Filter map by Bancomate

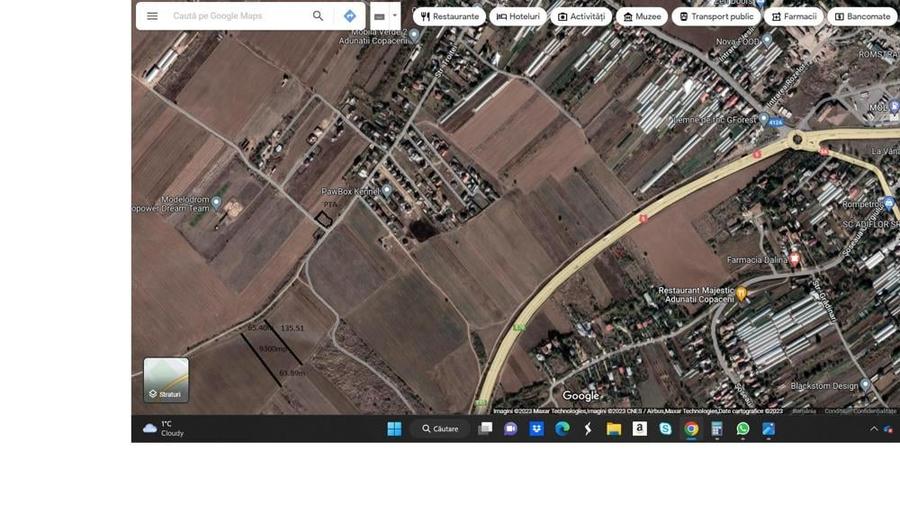[862, 17]
